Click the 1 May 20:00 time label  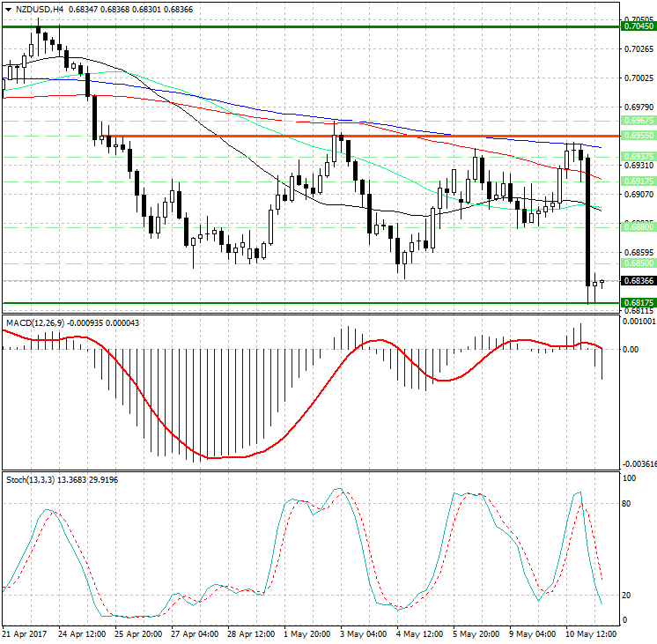309,633
